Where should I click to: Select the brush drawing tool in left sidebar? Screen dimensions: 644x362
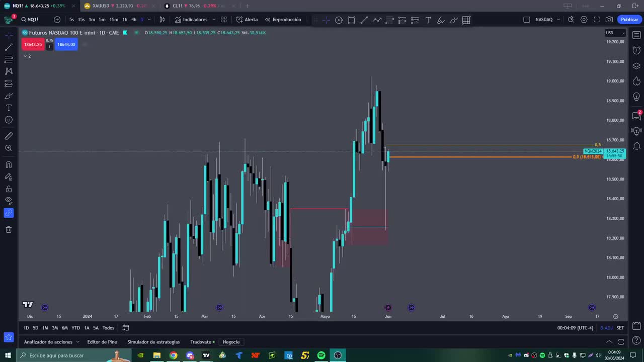[9, 96]
